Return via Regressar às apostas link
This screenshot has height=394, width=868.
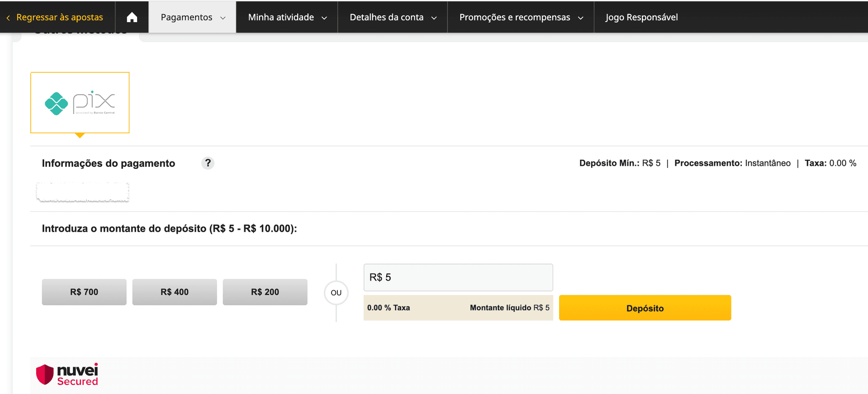click(60, 17)
